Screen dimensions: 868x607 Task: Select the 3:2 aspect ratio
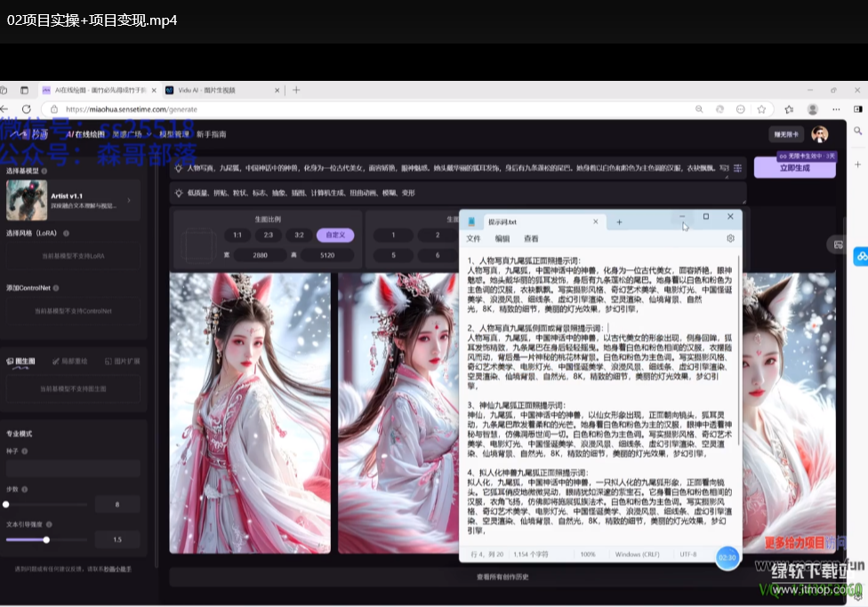299,236
